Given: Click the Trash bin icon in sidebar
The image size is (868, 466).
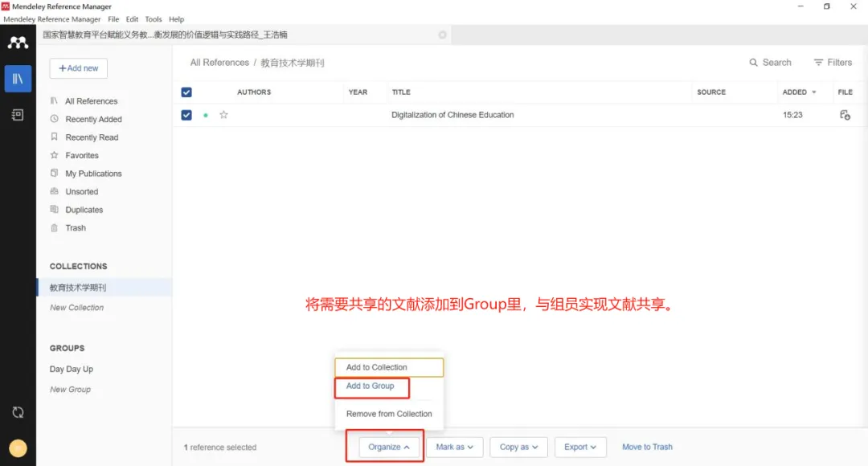Looking at the screenshot, I should click(55, 227).
